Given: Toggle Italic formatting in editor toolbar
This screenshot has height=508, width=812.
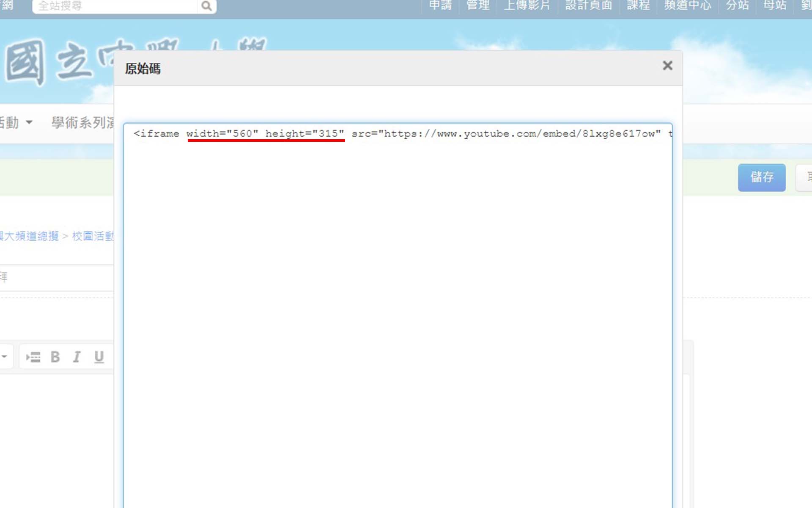Looking at the screenshot, I should pos(77,357).
